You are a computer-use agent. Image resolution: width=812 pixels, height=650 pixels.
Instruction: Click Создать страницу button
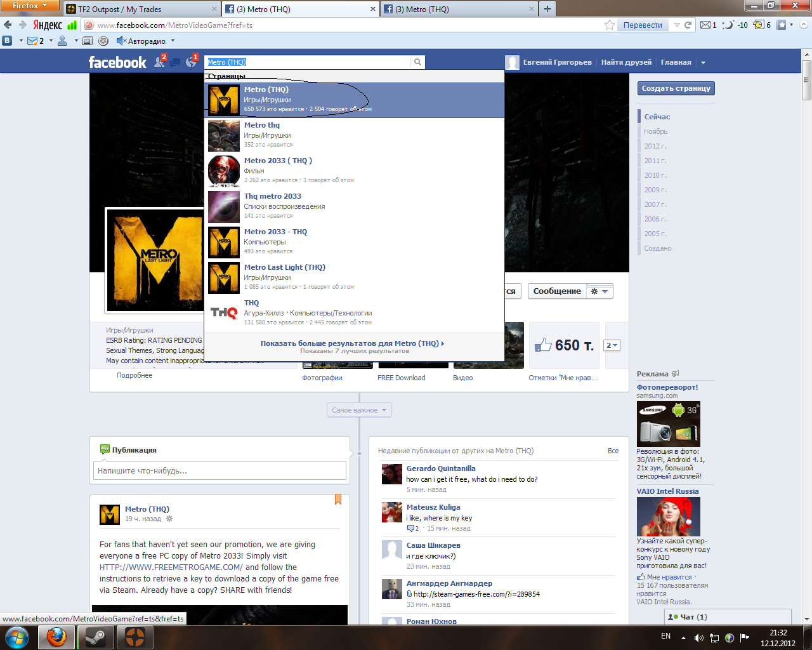676,88
